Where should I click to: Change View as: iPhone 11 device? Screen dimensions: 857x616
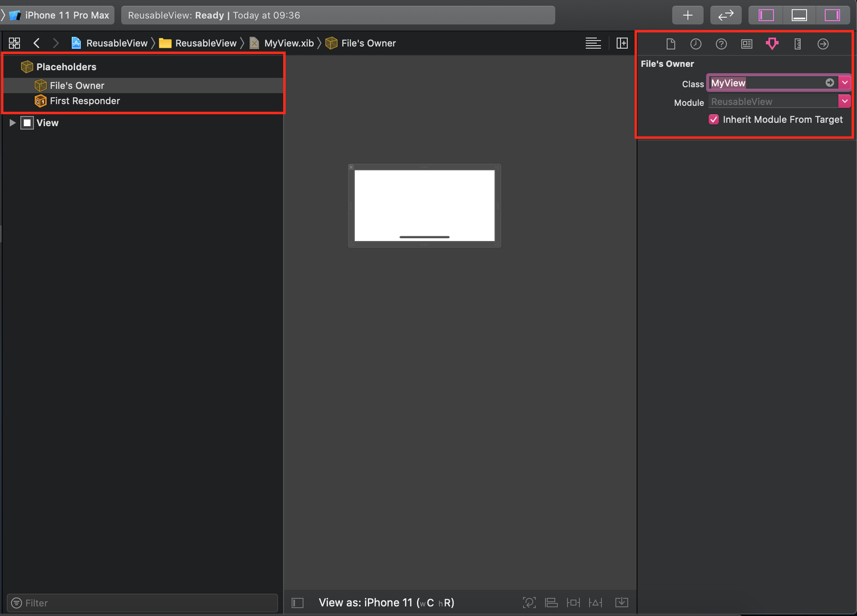pos(386,602)
